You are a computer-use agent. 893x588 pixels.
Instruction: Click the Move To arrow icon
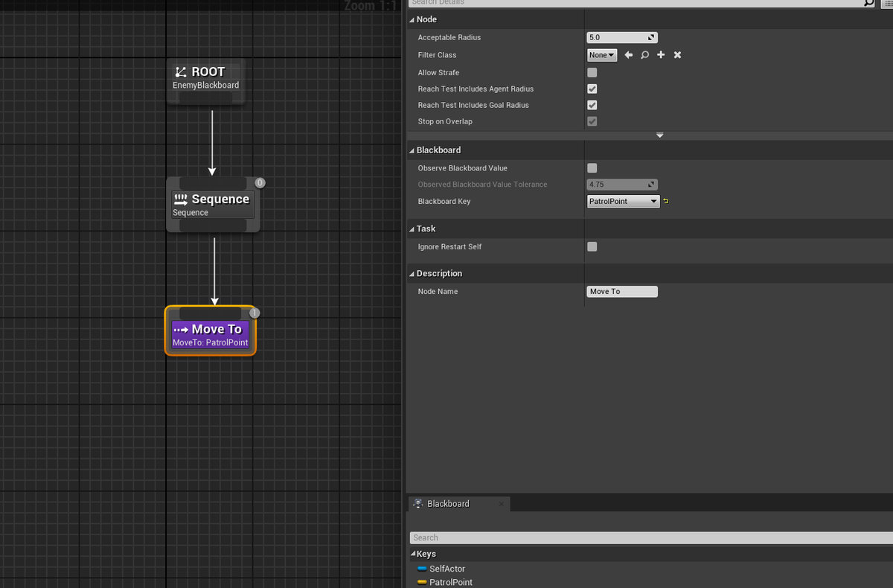181,330
